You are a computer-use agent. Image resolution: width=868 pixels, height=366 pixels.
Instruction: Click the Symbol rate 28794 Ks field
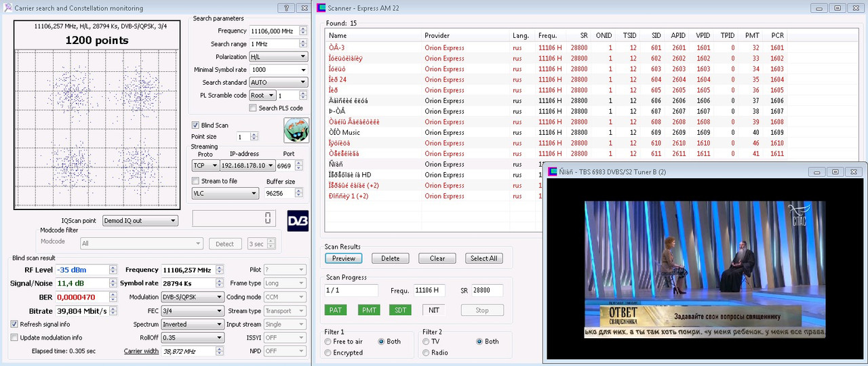point(192,283)
